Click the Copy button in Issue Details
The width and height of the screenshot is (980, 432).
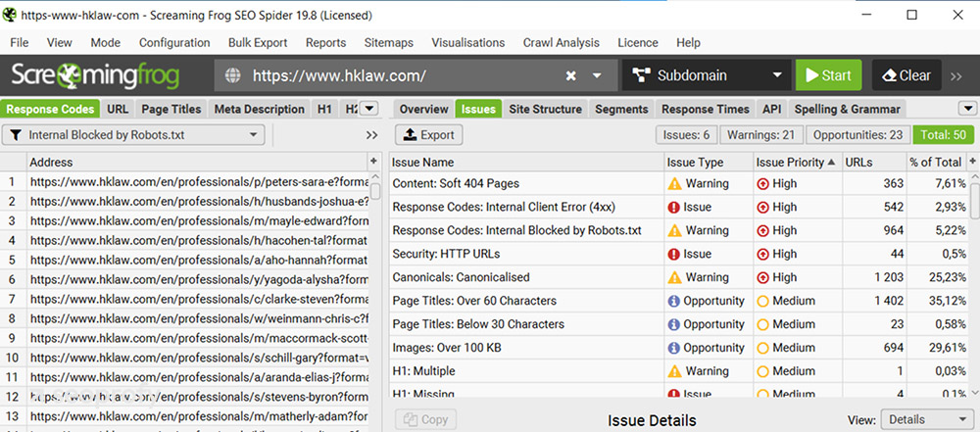425,419
